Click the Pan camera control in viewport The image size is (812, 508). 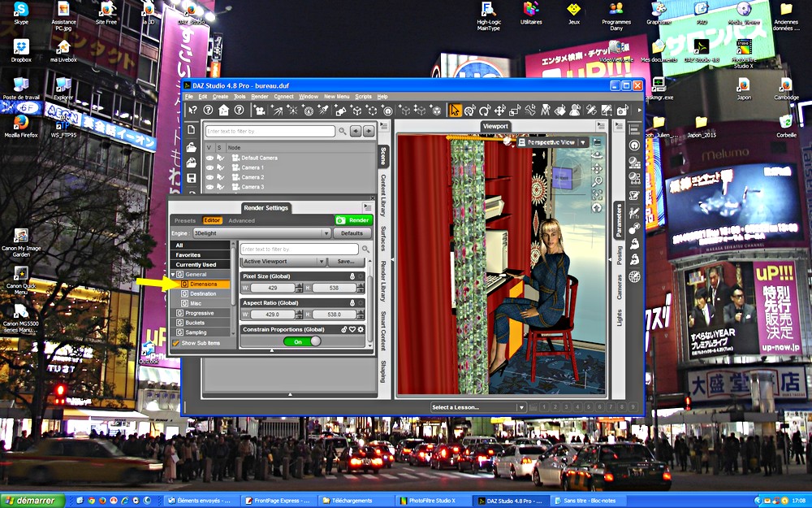click(597, 168)
